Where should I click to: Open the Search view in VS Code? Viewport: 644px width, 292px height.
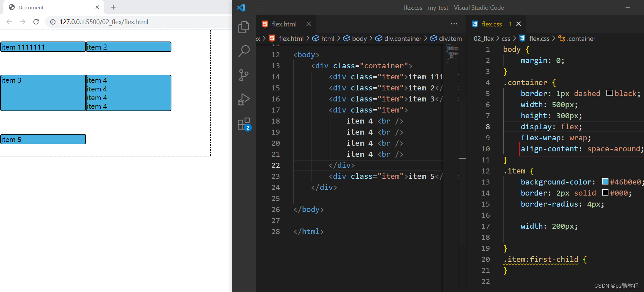(244, 51)
